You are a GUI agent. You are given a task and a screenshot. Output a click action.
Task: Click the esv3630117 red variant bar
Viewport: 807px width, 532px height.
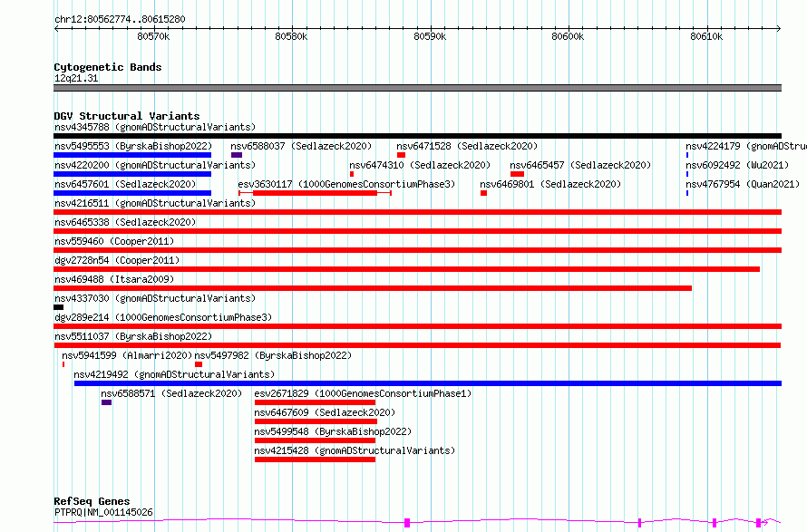point(315,193)
